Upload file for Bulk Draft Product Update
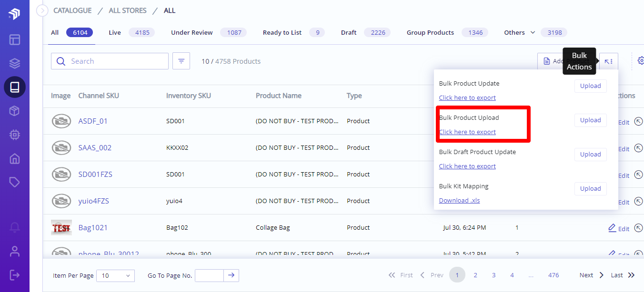This screenshot has width=644, height=292. 590,155
